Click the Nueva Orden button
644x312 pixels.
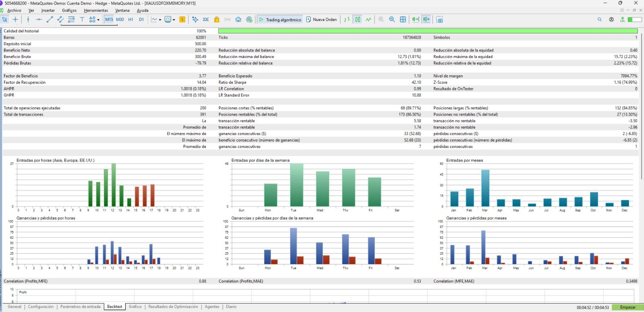[321, 19]
